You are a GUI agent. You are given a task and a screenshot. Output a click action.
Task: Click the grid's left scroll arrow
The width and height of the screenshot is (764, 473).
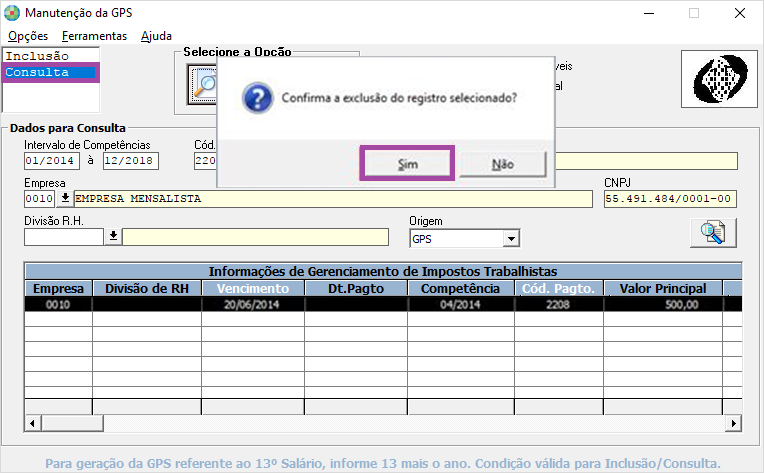32,423
